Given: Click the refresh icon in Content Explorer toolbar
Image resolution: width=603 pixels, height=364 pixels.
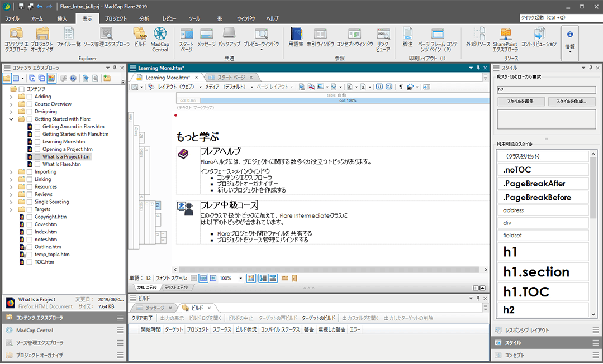Looking at the screenshot, I should (x=73, y=78).
